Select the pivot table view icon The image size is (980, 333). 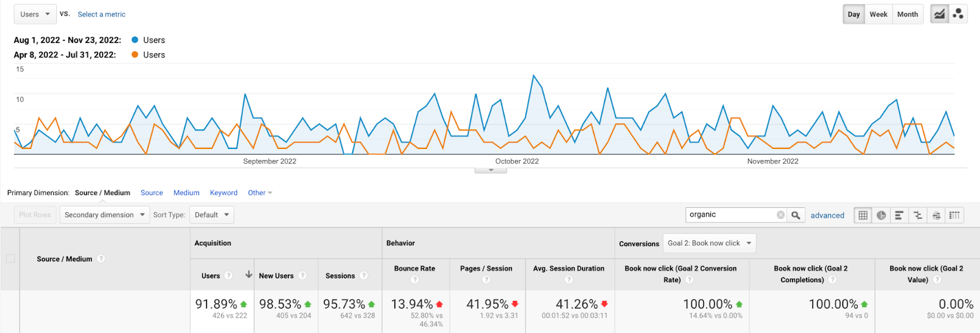(x=954, y=215)
